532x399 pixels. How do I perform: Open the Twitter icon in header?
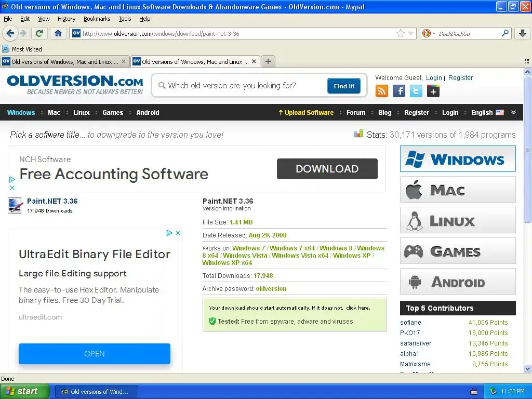416,91
